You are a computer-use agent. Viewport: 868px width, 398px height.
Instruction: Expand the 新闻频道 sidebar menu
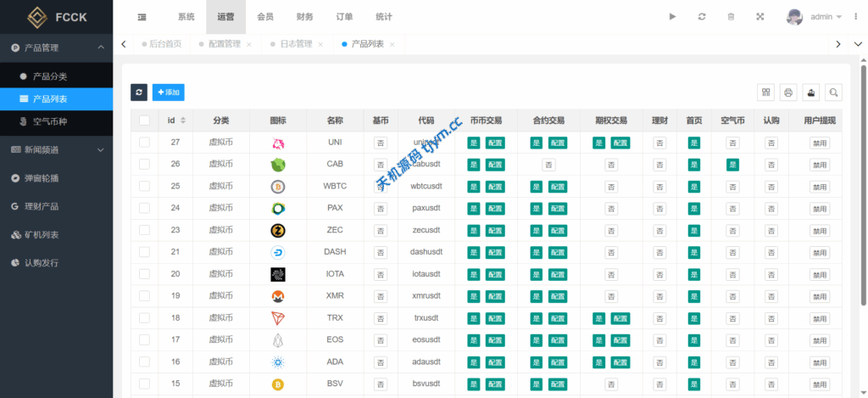click(x=56, y=150)
